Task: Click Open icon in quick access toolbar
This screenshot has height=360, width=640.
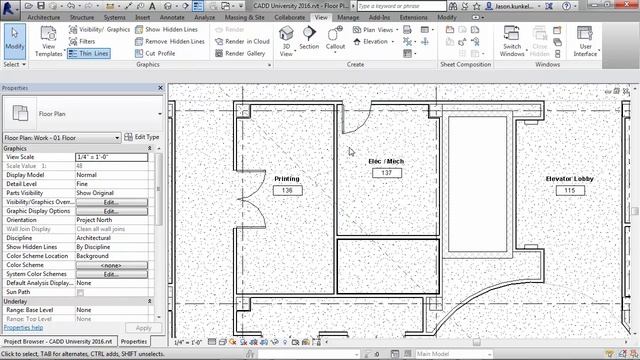Action: pos(29,6)
